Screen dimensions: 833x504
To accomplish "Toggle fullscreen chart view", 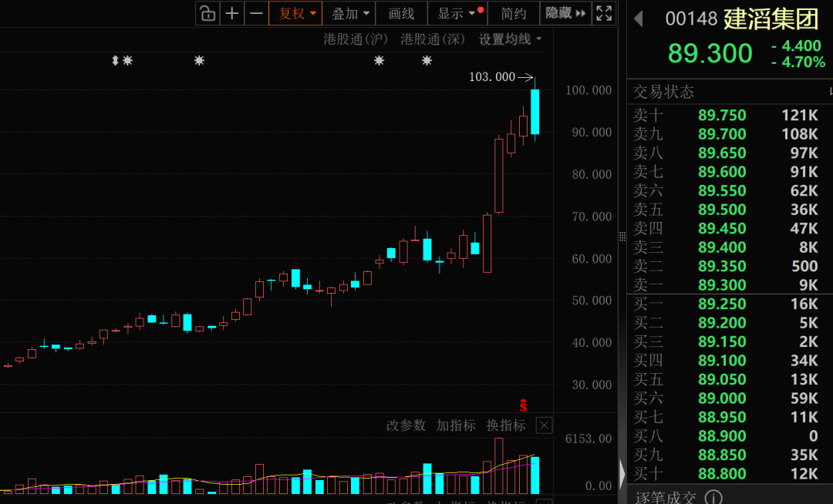I will 604,13.
